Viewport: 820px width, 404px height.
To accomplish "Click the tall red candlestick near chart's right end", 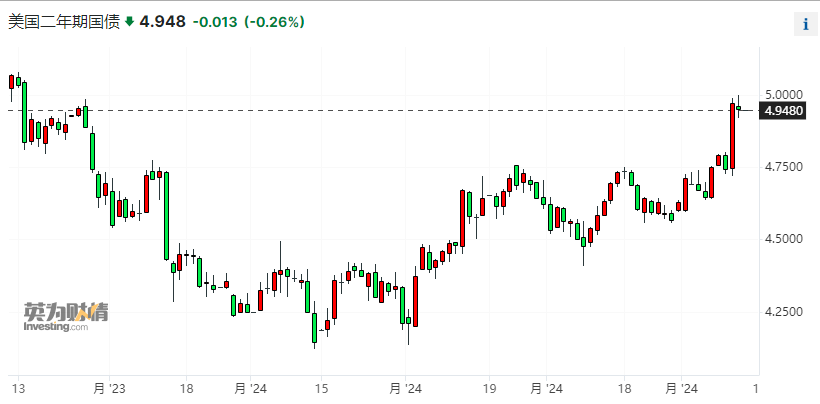I will click(x=733, y=135).
